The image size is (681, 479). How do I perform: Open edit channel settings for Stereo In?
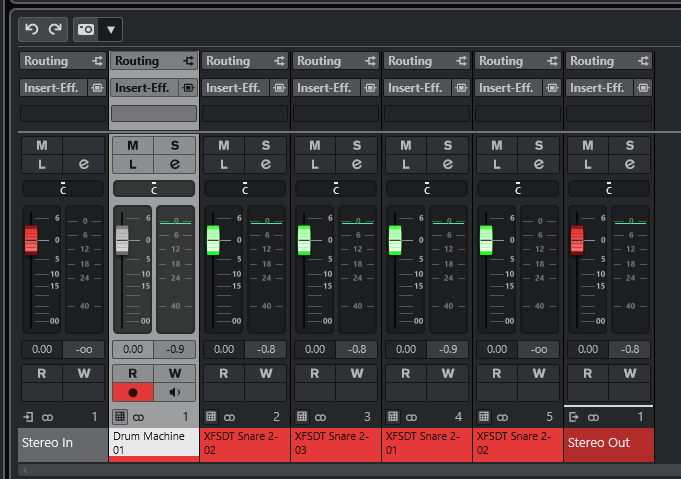tap(84, 164)
